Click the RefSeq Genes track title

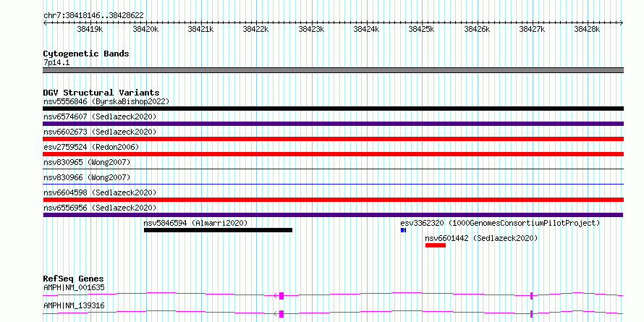tap(74, 279)
